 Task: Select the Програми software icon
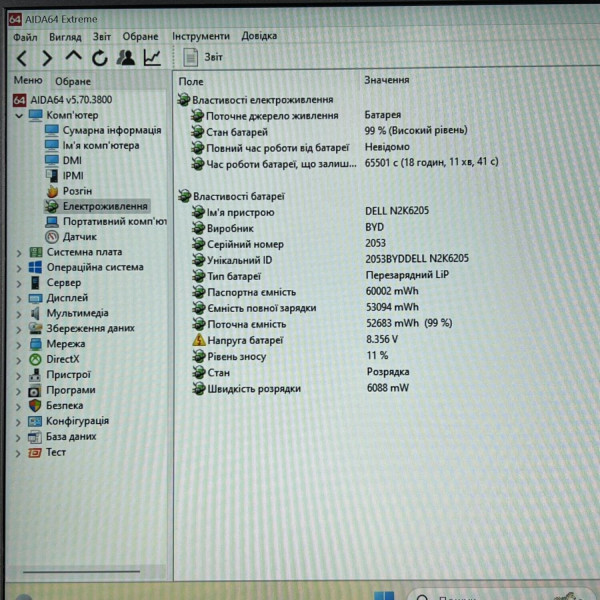pyautogui.click(x=35, y=391)
